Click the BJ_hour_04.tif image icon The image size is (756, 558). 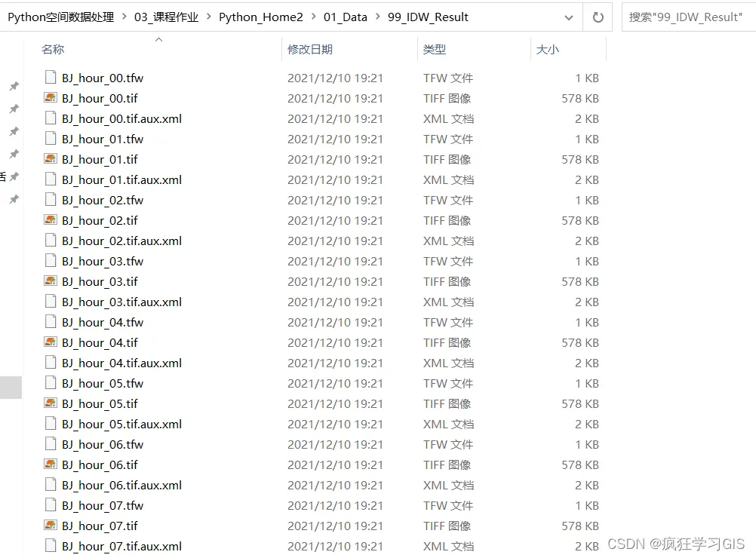click(51, 342)
